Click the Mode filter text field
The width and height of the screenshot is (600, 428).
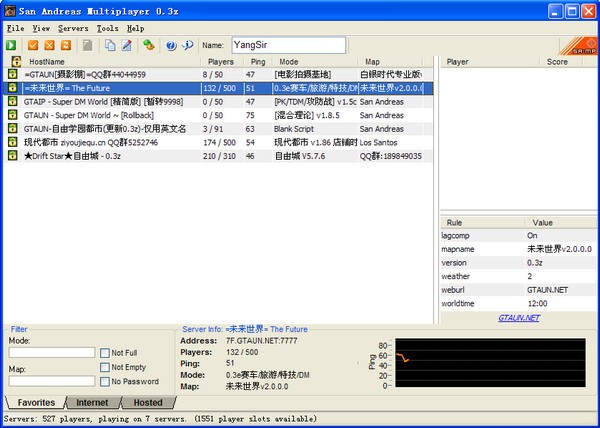(52, 352)
